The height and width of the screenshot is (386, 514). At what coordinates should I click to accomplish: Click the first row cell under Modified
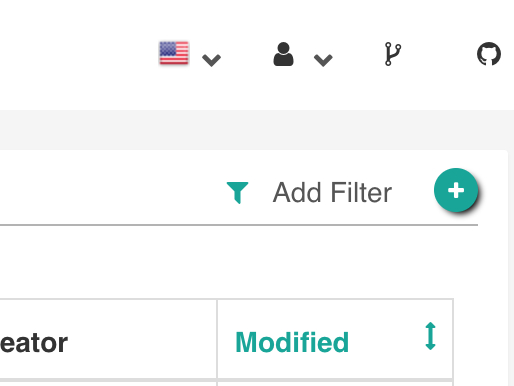(x=335, y=383)
